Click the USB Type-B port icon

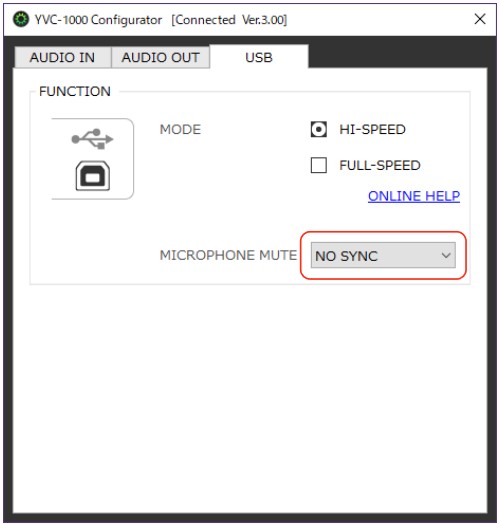pos(93,175)
